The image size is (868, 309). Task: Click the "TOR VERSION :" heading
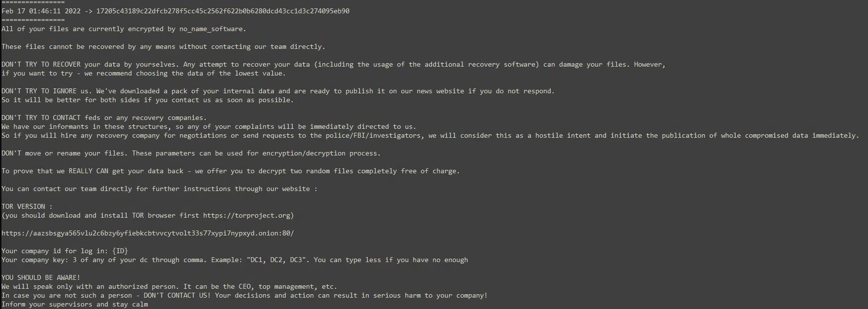pyautogui.click(x=27, y=207)
